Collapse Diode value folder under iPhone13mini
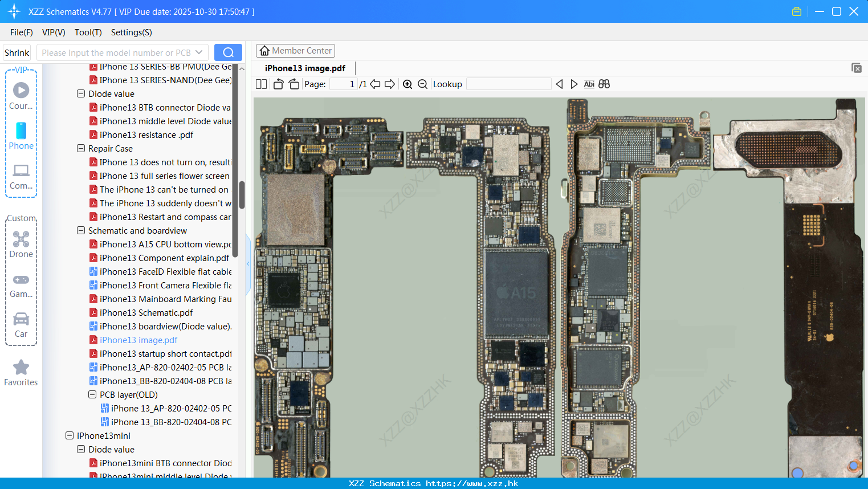This screenshot has height=489, width=868. tap(81, 449)
